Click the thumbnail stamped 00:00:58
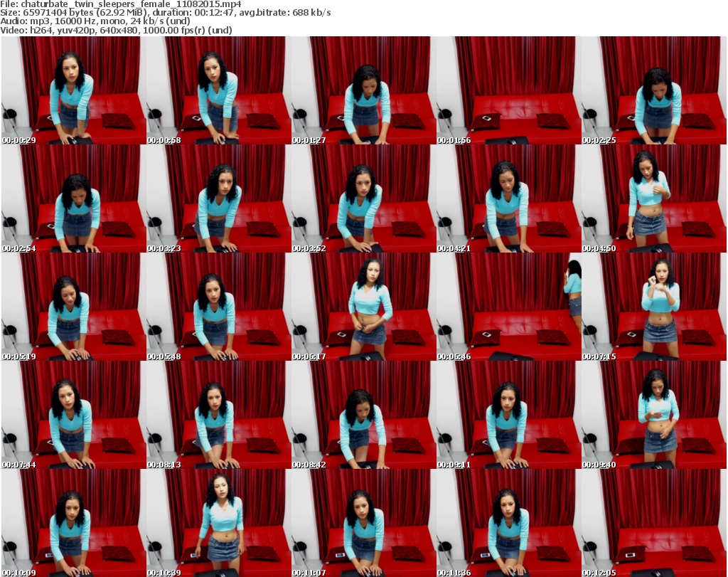The width and height of the screenshot is (728, 577). [x=219, y=90]
